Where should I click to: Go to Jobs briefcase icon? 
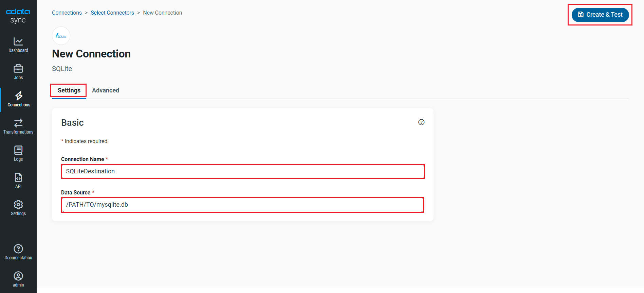[18, 69]
